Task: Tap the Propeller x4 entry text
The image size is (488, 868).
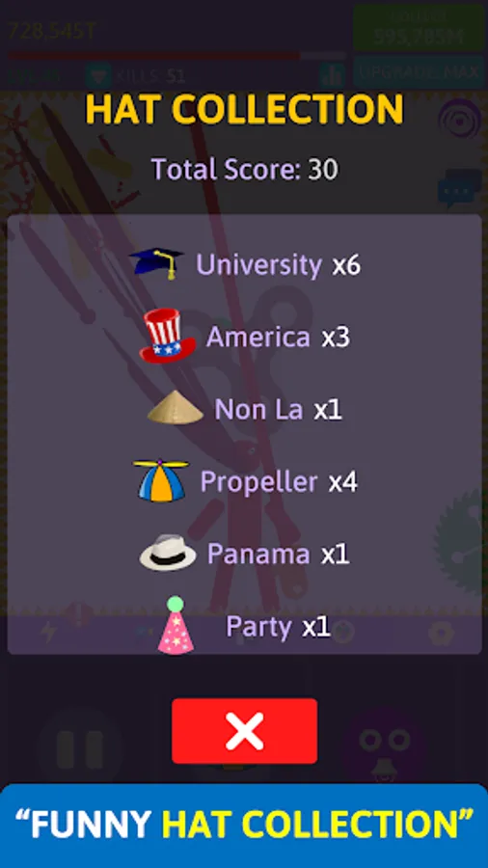Action: click(279, 482)
